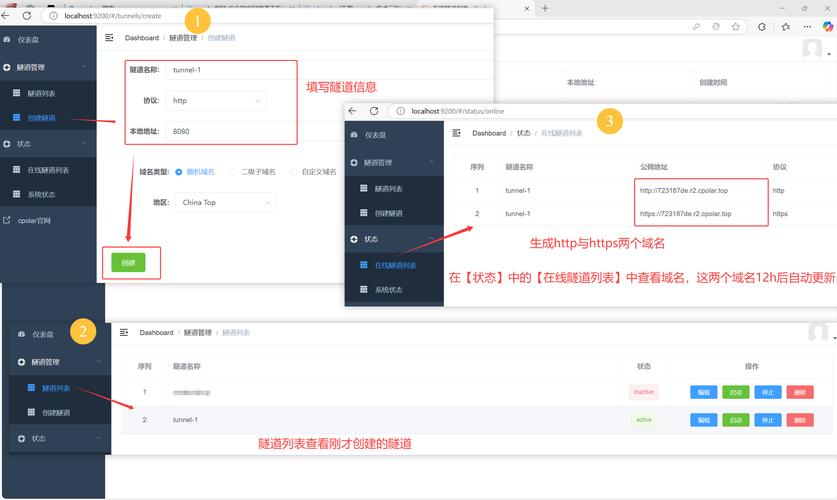Screen dimensions: 837x500
Task: Expand 状态 in the tunnel list window sidebar
Action: (60, 439)
